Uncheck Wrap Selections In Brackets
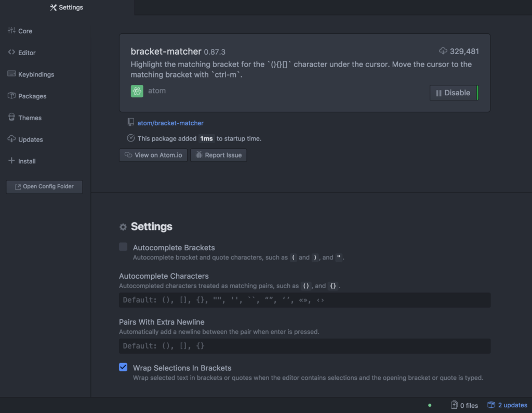Image resolution: width=532 pixels, height=413 pixels. click(x=123, y=367)
